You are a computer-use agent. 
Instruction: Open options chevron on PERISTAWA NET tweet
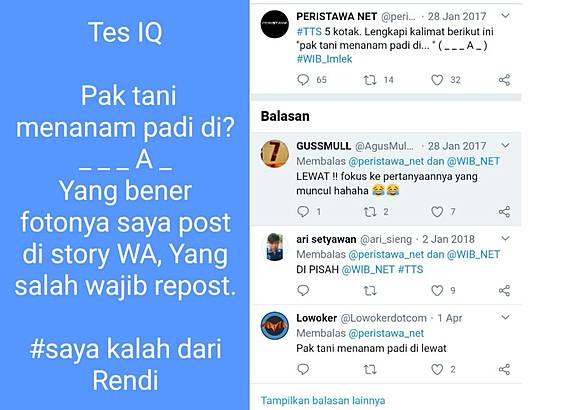pos(505,16)
